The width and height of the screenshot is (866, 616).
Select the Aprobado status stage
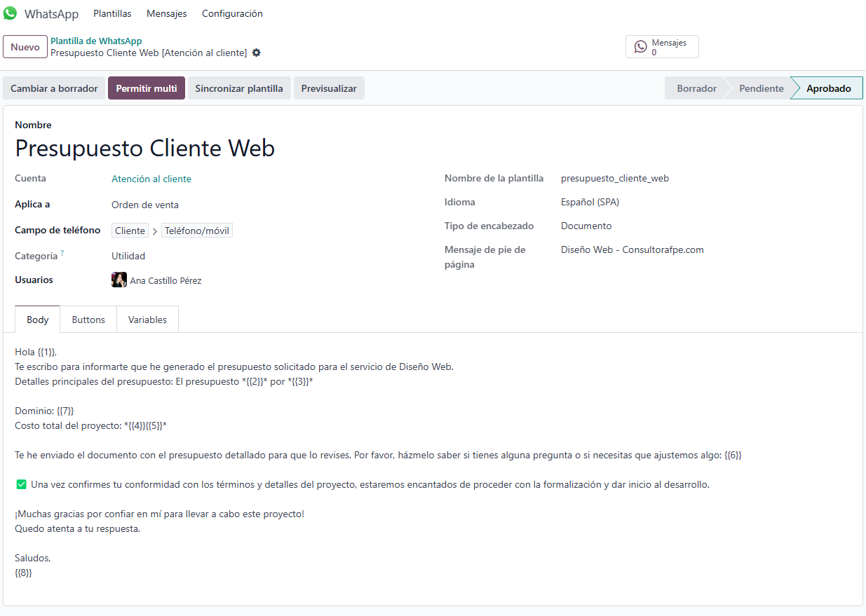coord(828,88)
